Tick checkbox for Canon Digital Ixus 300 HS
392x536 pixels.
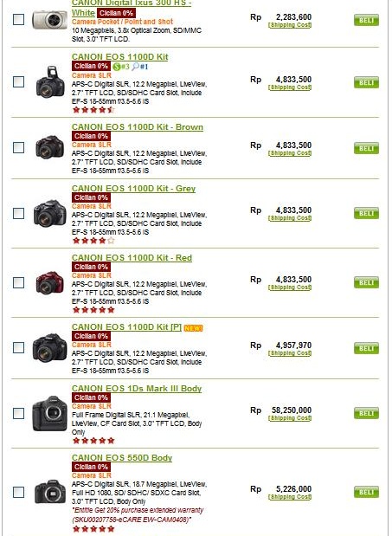click(18, 20)
